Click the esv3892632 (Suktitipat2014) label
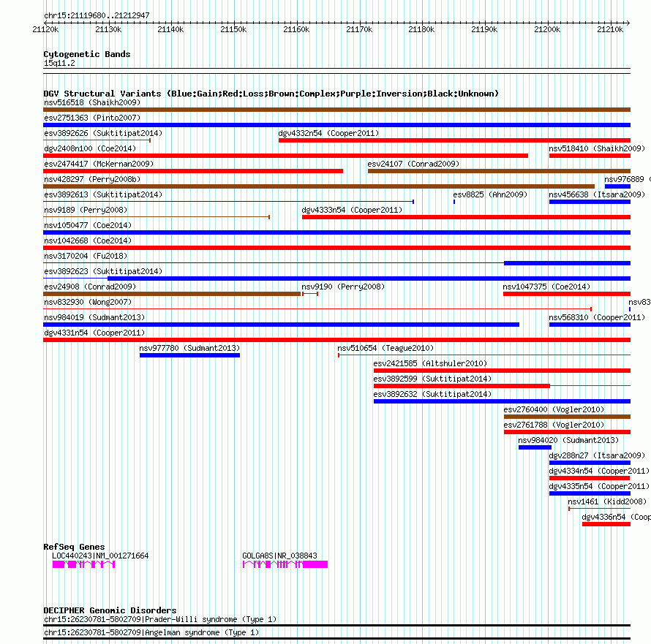 click(x=432, y=394)
